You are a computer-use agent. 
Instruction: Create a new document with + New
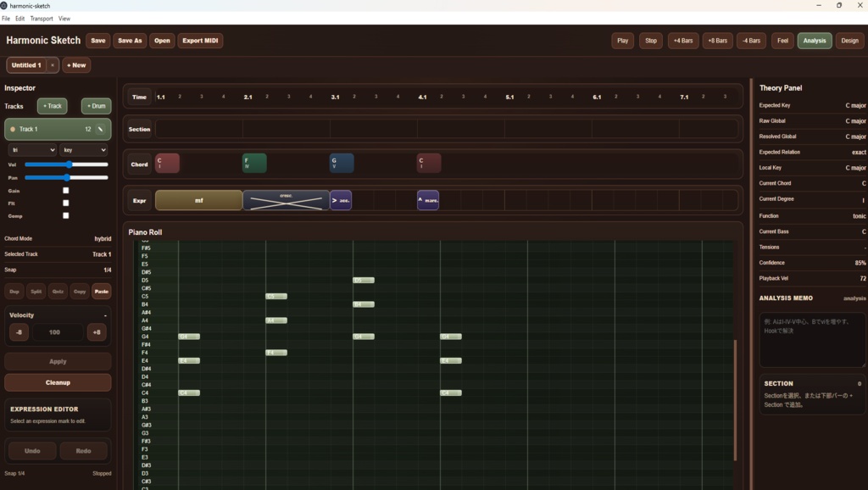(76, 65)
